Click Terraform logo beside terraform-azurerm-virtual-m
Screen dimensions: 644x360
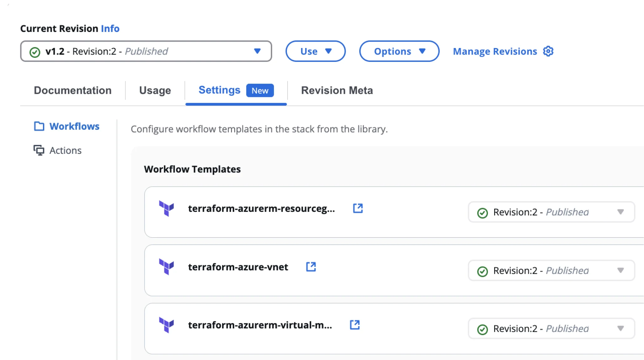coord(167,325)
